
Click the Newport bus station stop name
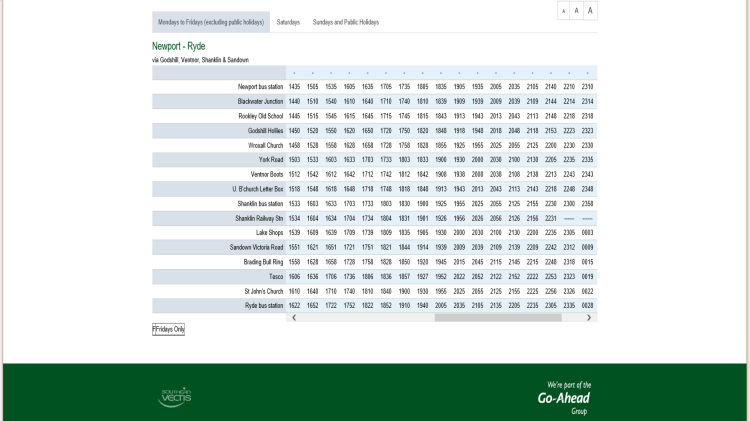[260, 87]
